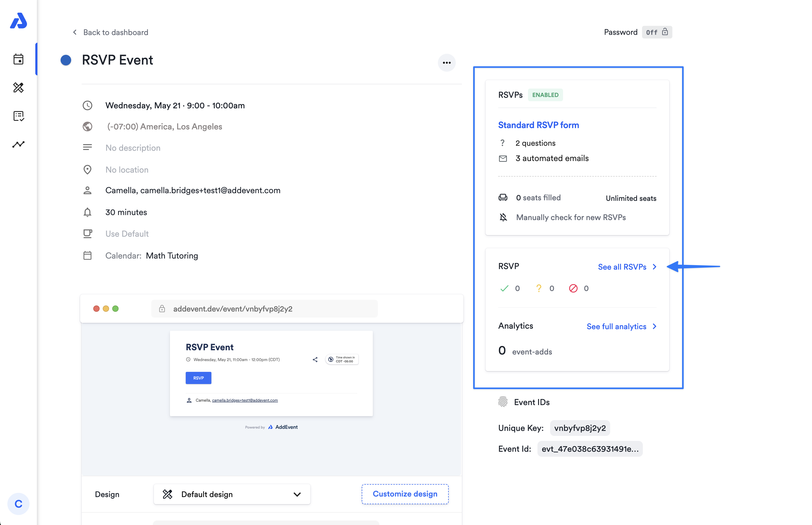This screenshot has height=525, width=812.
Task: Expand the Default design dropdown
Action: 232,494
